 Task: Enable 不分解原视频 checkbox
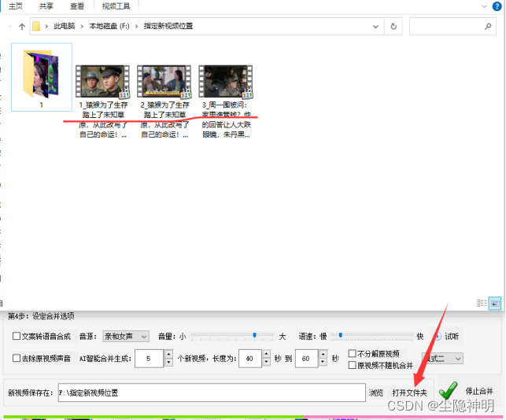click(353, 354)
